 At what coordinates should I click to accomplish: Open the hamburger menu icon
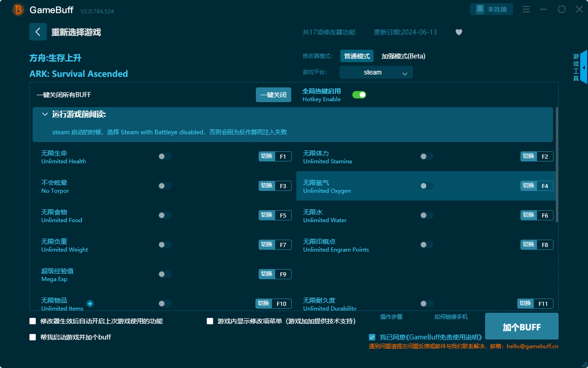pos(526,9)
